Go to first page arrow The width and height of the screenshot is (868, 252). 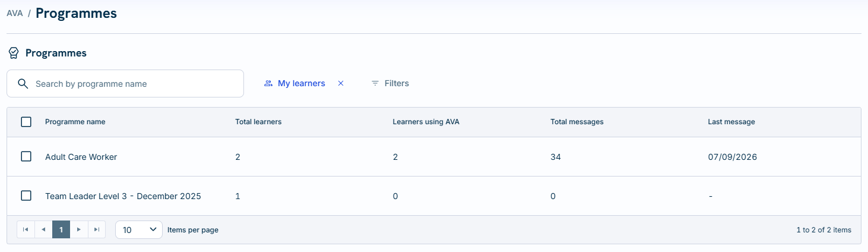tap(26, 229)
